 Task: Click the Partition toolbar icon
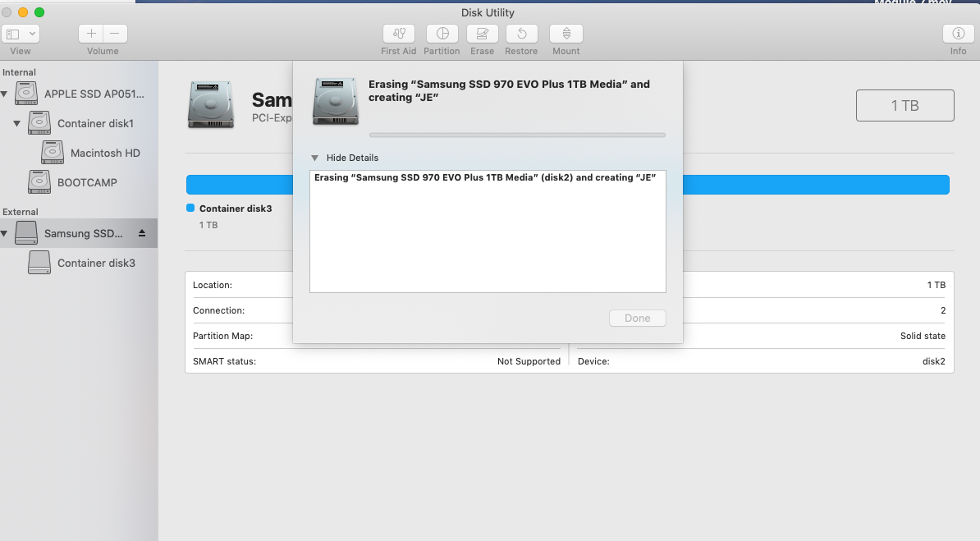pyautogui.click(x=442, y=34)
